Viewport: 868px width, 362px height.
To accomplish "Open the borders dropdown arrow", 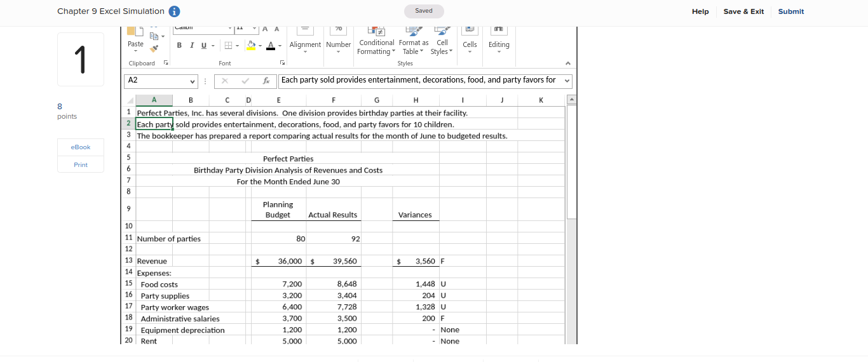I will [x=236, y=46].
